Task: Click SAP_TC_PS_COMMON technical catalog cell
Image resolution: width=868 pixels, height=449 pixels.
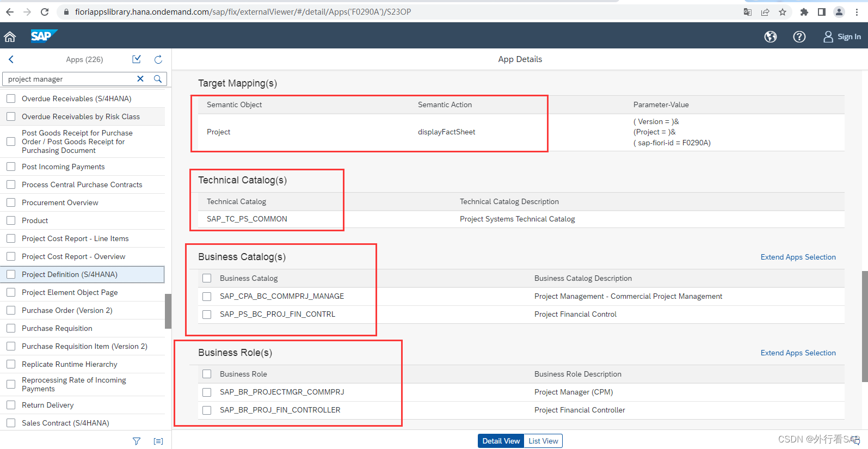Action: tap(247, 219)
